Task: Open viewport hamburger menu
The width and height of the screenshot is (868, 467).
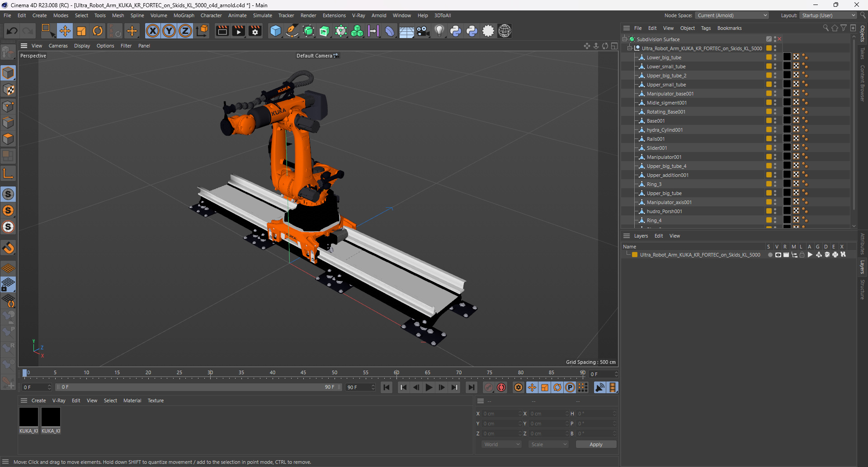Action: (x=24, y=46)
